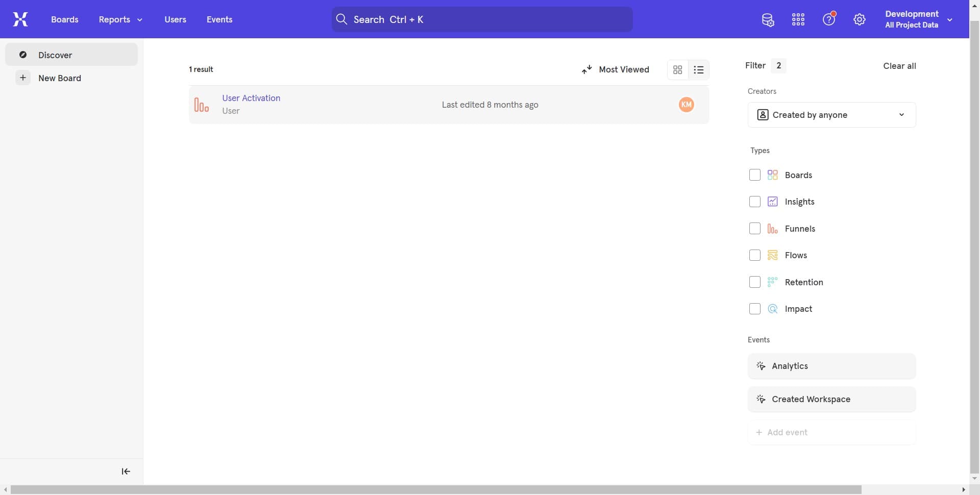
Task: Open the Created by anyone dropdown
Action: [x=831, y=114]
